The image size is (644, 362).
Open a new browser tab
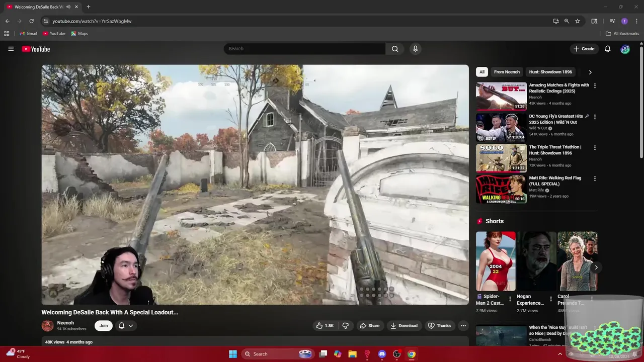pos(89,7)
